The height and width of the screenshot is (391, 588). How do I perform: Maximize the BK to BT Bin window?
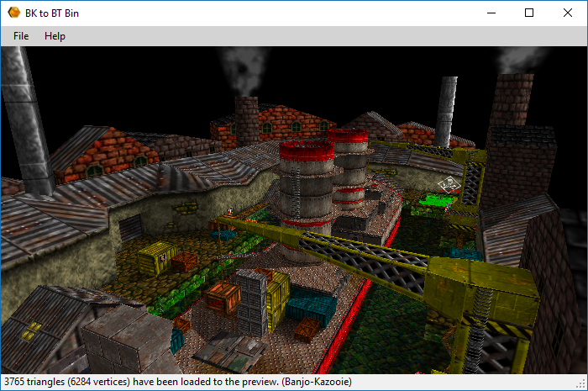click(529, 13)
